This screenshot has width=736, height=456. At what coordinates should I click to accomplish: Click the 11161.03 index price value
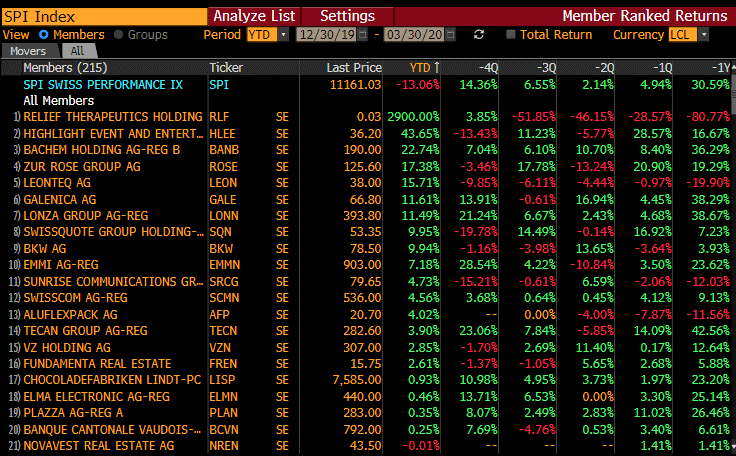pos(355,85)
